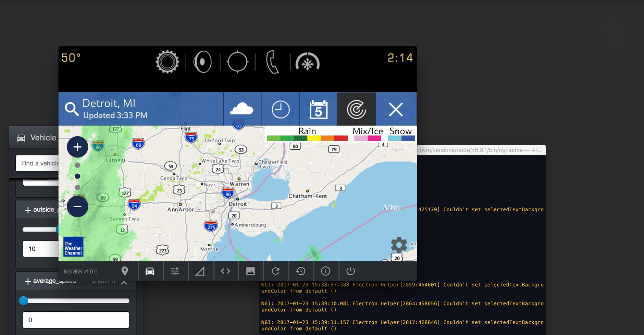Close the weather app with X
Image resolution: width=644 pixels, height=335 pixels.
[396, 110]
